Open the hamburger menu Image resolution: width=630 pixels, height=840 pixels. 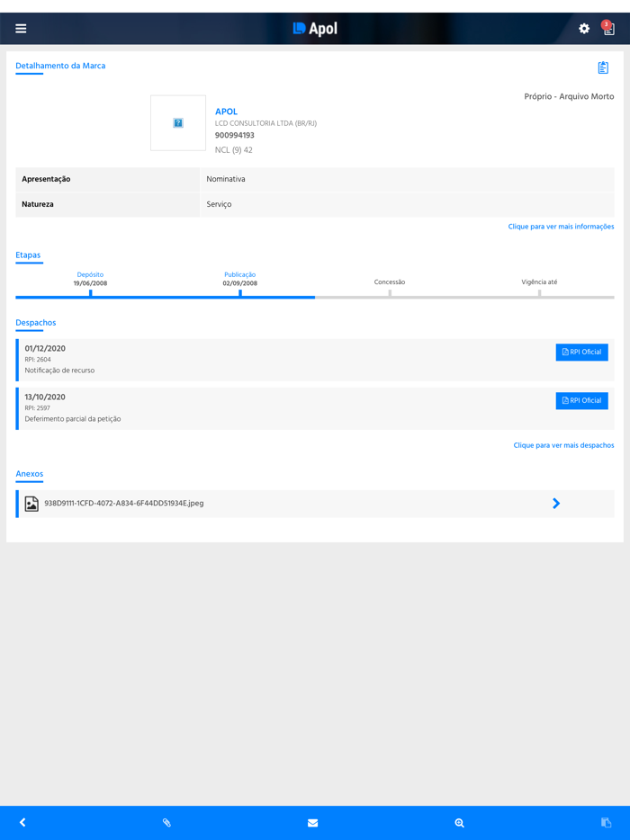tap(21, 29)
